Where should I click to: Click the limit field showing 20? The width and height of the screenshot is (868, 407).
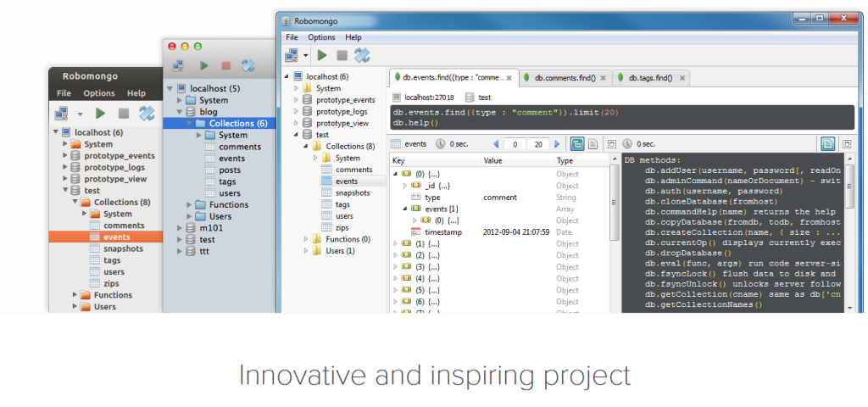click(x=538, y=144)
